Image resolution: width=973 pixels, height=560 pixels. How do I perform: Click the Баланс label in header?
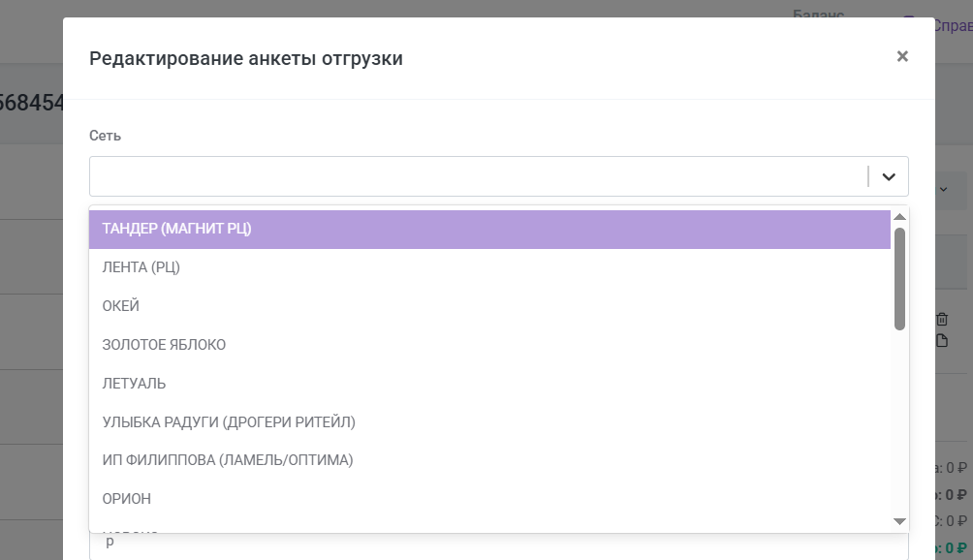pyautogui.click(x=819, y=15)
